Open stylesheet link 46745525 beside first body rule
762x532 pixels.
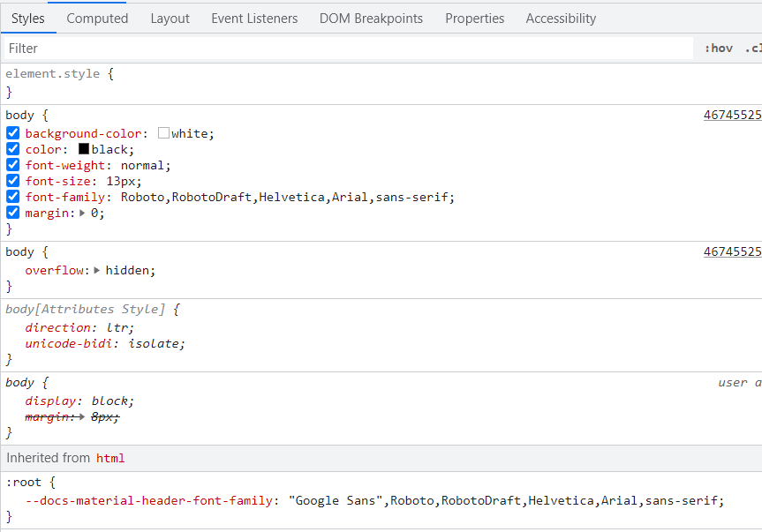point(732,115)
